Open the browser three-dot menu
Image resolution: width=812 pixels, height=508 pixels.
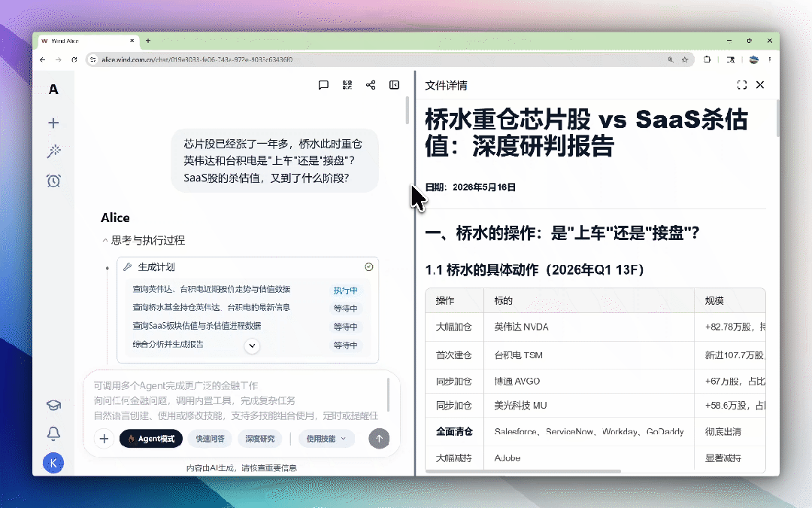[770, 59]
